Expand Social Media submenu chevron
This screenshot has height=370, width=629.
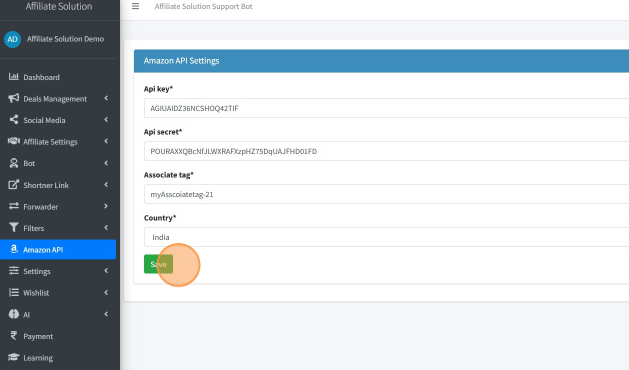(x=106, y=120)
